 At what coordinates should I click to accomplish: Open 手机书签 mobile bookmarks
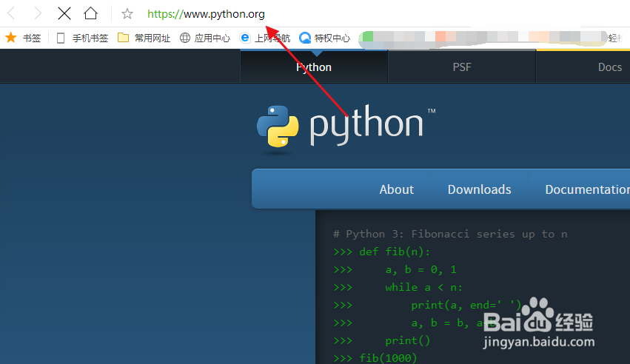(82, 38)
